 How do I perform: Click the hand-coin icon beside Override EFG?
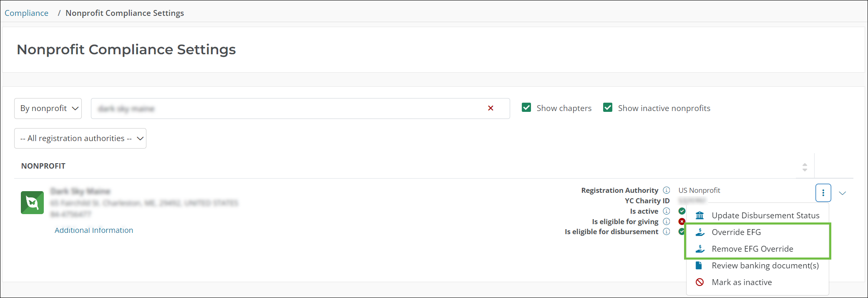click(700, 232)
